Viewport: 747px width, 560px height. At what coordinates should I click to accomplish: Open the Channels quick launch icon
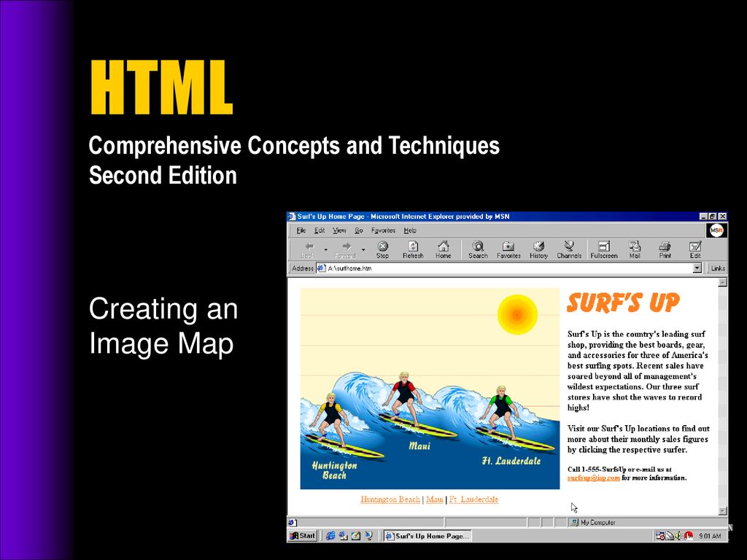click(x=368, y=536)
